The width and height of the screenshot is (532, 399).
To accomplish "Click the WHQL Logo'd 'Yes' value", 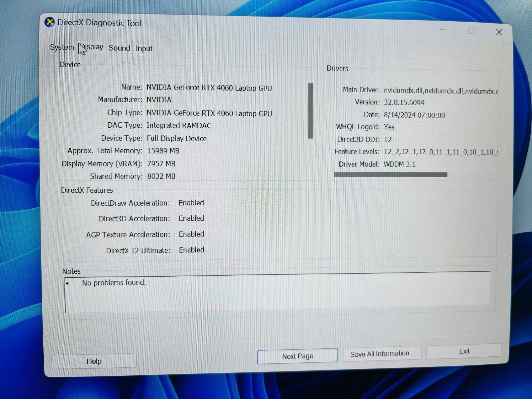I will point(389,127).
